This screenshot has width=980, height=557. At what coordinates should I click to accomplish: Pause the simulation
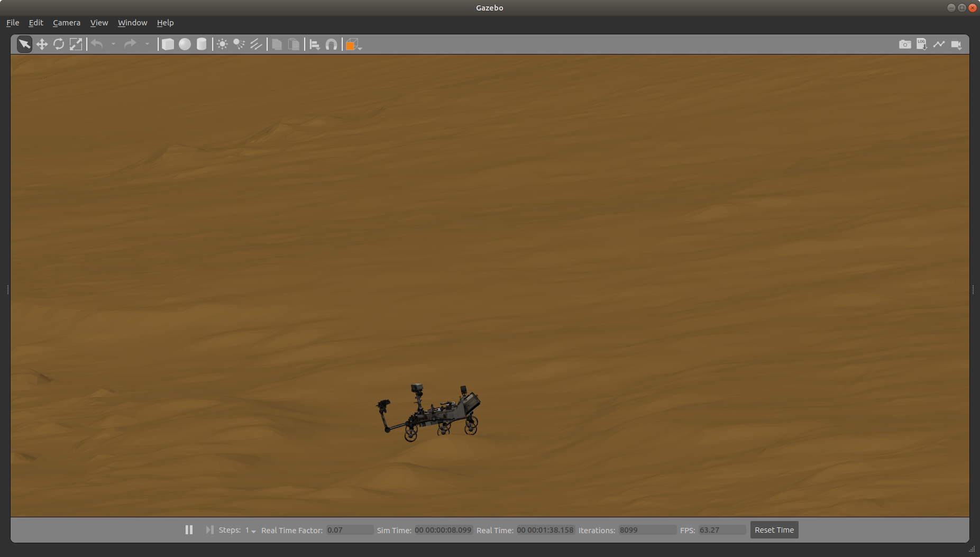(x=189, y=530)
